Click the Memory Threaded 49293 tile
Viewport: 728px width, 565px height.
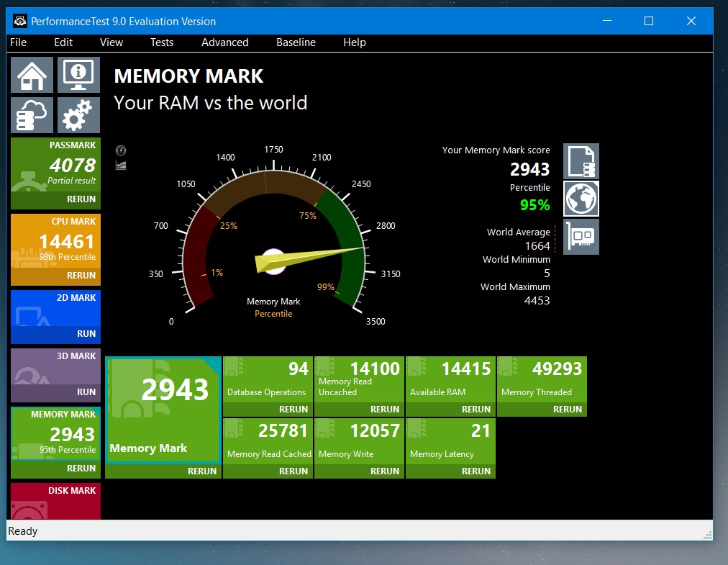pyautogui.click(x=542, y=379)
